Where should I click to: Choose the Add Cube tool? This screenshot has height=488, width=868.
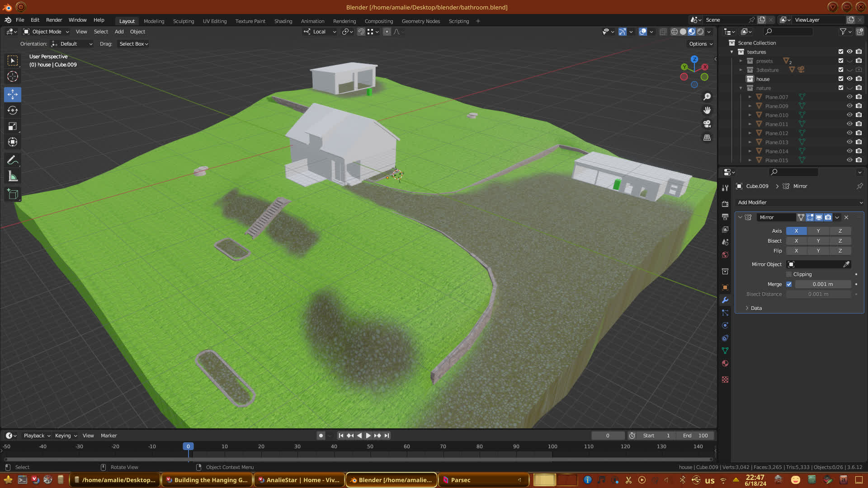click(13, 194)
